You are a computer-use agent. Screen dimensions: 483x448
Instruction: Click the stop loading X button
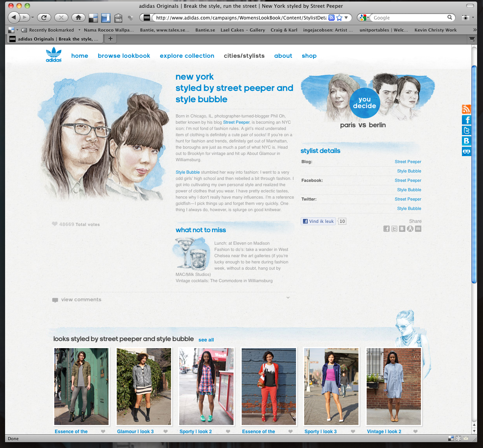coord(61,18)
